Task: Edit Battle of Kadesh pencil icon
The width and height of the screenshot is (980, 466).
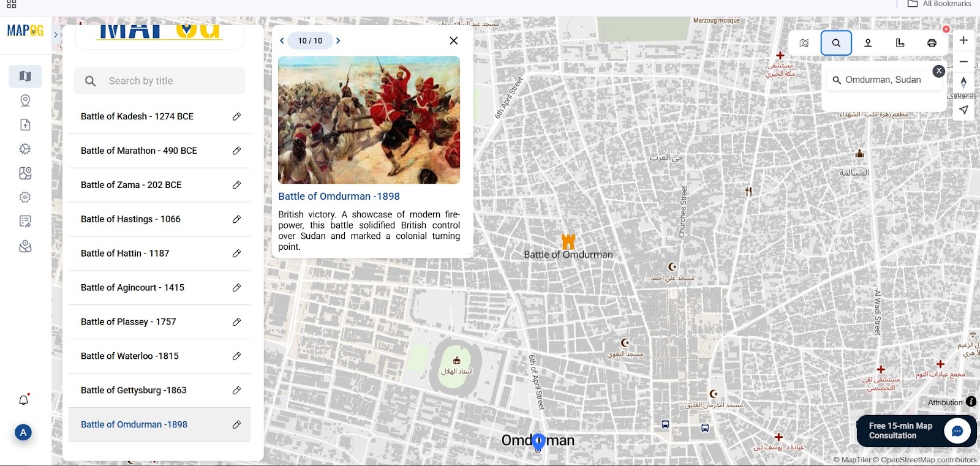Action: pyautogui.click(x=236, y=116)
